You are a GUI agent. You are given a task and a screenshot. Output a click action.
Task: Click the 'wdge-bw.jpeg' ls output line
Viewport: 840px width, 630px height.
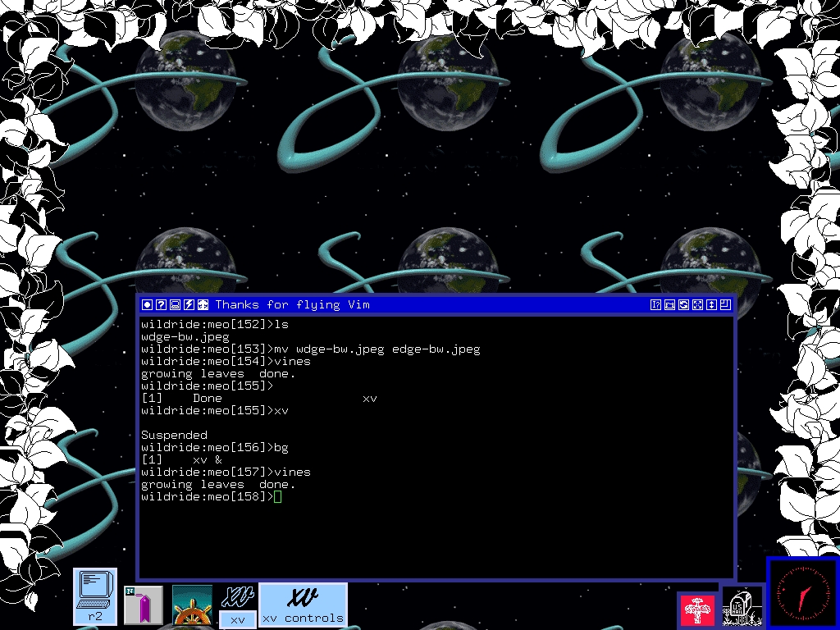coord(185,337)
